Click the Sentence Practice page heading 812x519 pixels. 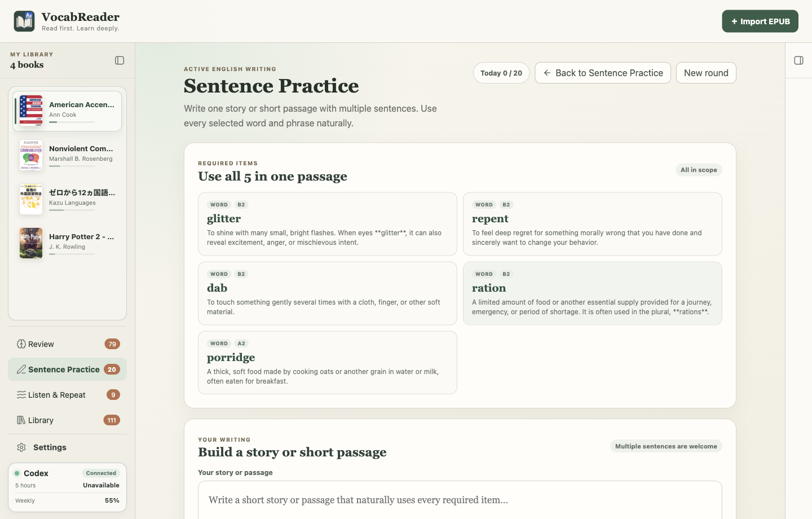click(x=271, y=86)
